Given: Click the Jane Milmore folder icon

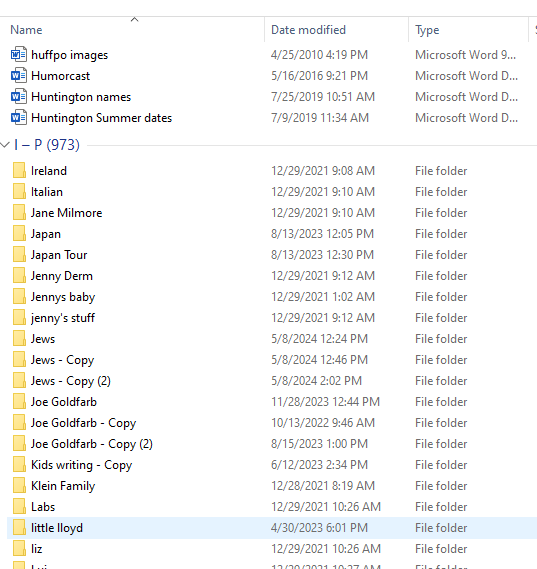Looking at the screenshot, I should click(x=19, y=213).
